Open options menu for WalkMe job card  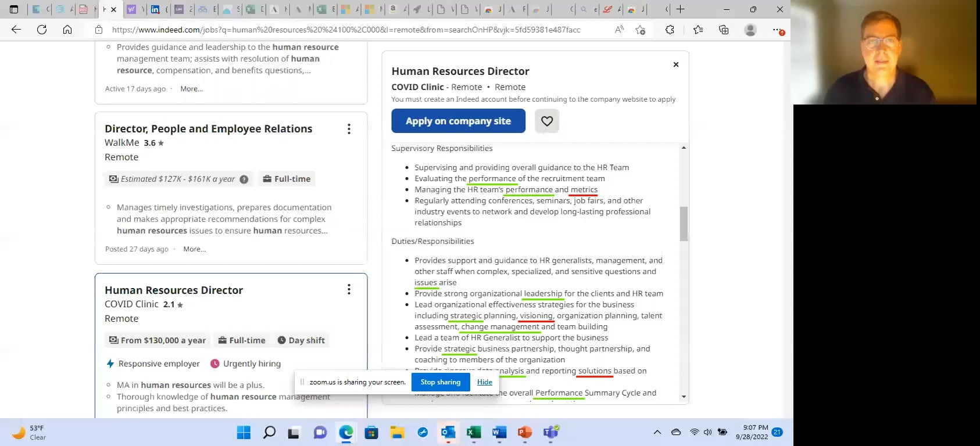tap(349, 129)
